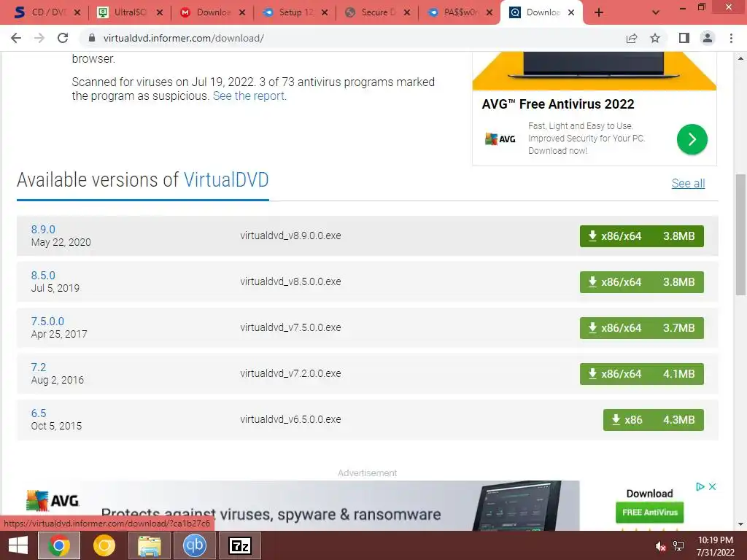
Task: Download virtualdvd_v8.5.0.0.exe x86/x64
Action: [641, 282]
